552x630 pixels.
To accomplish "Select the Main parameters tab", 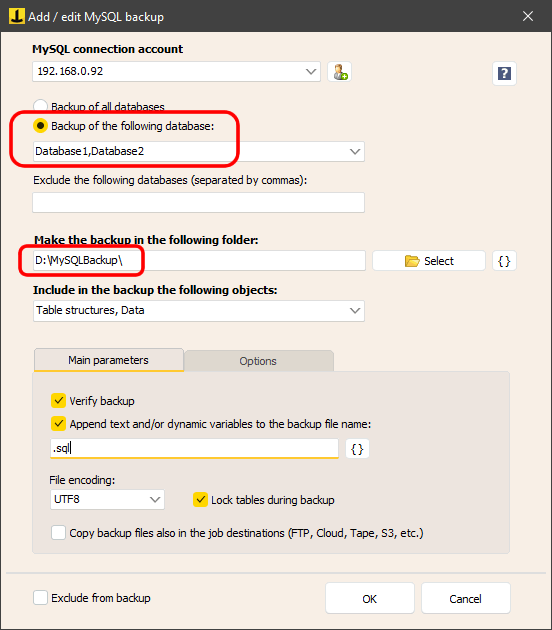I will click(109, 360).
